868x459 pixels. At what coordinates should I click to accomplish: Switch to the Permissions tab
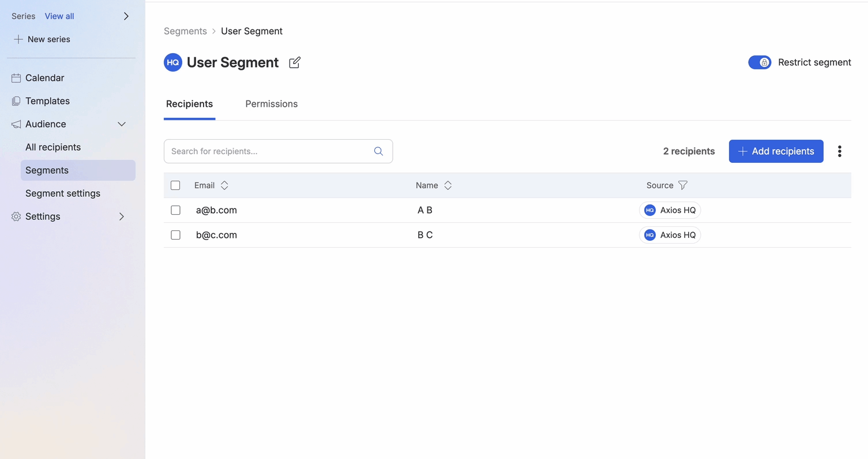click(x=272, y=104)
